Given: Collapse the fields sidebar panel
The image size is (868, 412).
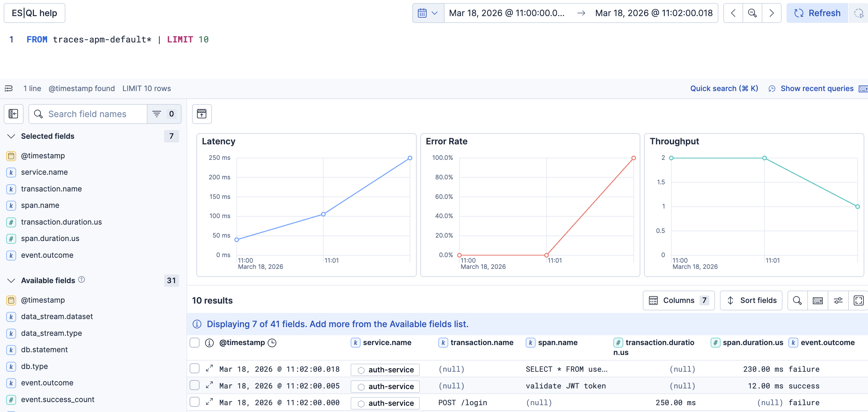Looking at the screenshot, I should (14, 114).
